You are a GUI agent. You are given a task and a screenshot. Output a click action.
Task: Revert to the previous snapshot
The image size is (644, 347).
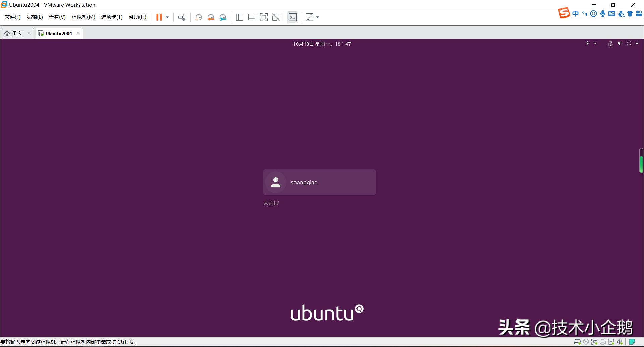(x=211, y=17)
